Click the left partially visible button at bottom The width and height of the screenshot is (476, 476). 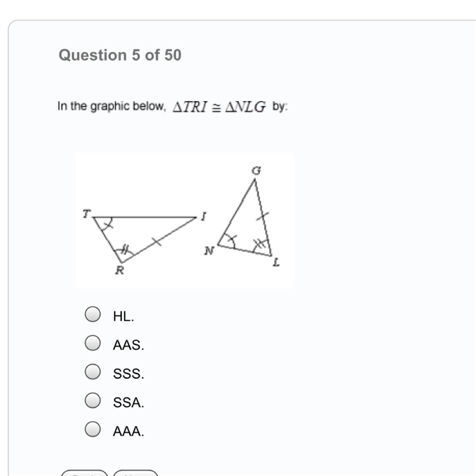point(84,473)
